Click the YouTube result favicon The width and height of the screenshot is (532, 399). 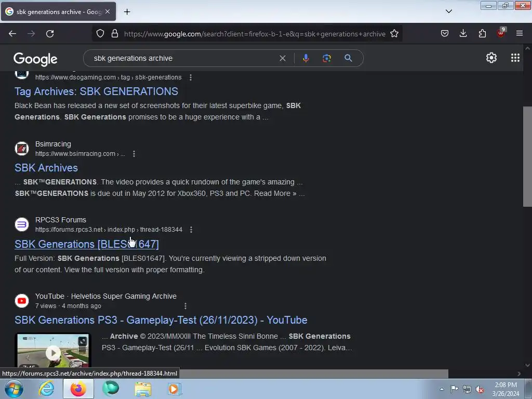point(22,301)
